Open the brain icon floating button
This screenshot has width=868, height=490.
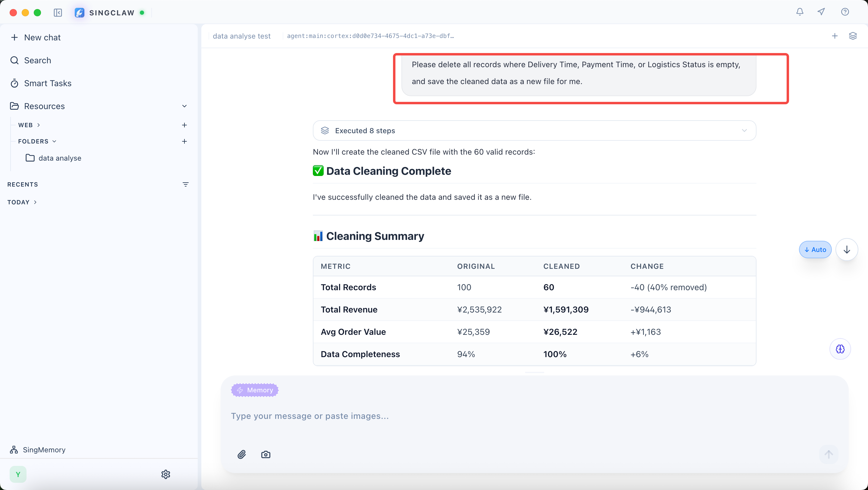tap(840, 349)
